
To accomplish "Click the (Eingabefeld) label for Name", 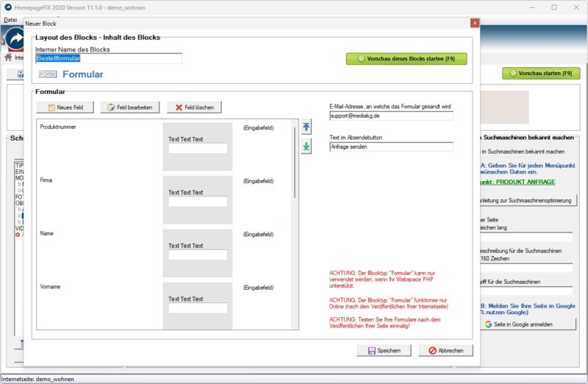I will (259, 234).
